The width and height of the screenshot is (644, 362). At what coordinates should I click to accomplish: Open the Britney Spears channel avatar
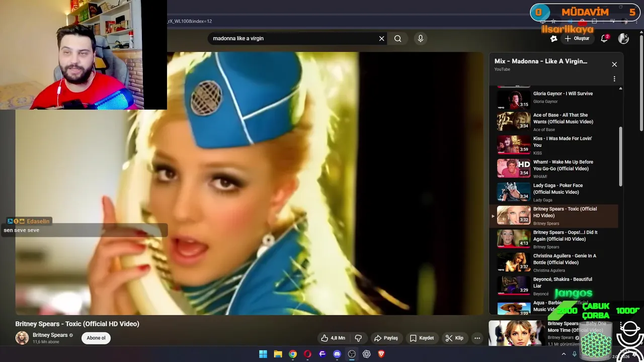pos(22,338)
